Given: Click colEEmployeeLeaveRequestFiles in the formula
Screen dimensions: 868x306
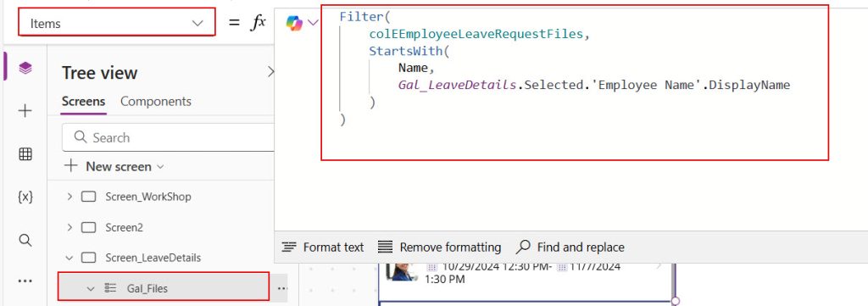Looking at the screenshot, I should click(x=476, y=34).
